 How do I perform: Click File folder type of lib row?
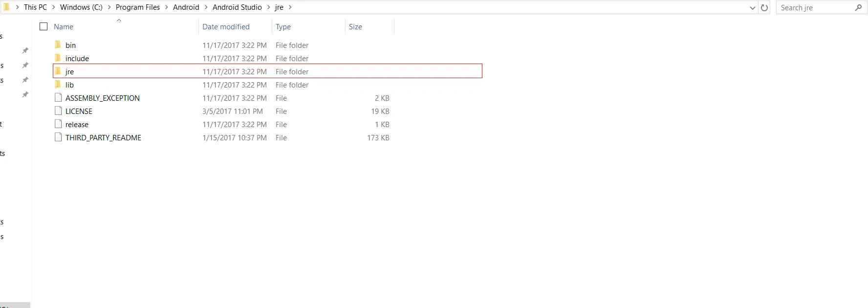point(292,85)
